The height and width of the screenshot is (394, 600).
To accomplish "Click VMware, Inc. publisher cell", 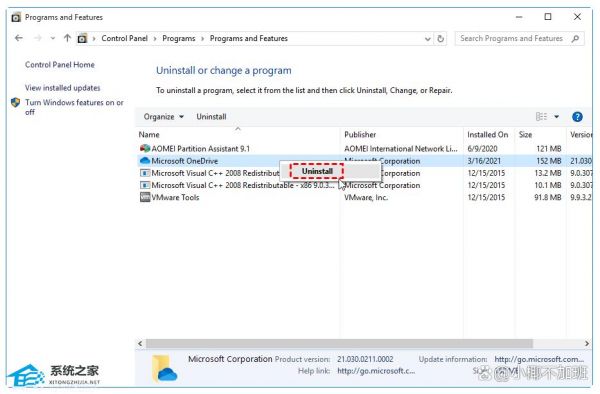I will click(x=366, y=197).
